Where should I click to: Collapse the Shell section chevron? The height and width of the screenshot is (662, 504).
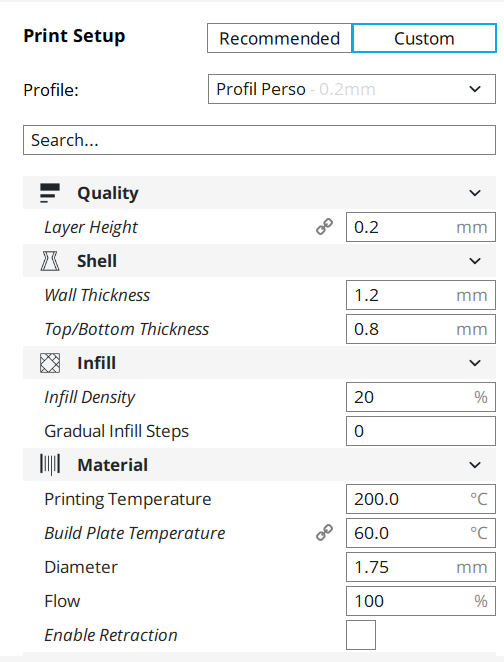[475, 261]
